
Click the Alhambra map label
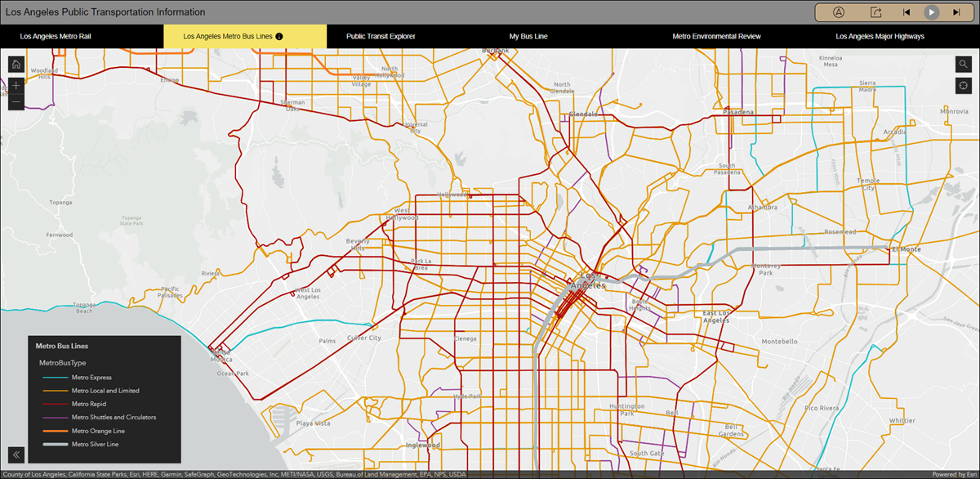coord(764,208)
